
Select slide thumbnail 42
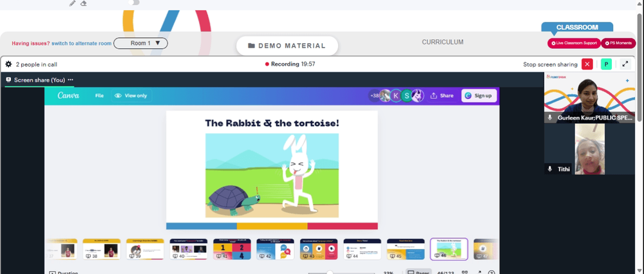(276, 249)
